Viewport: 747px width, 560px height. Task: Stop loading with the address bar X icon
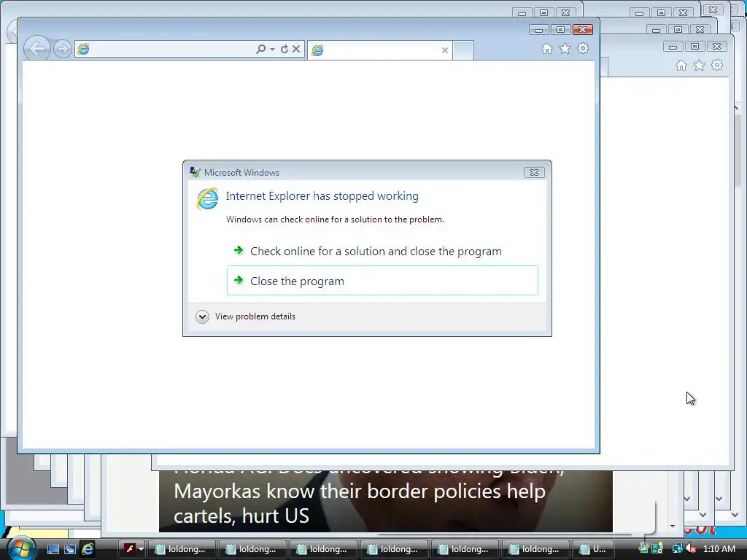(296, 49)
